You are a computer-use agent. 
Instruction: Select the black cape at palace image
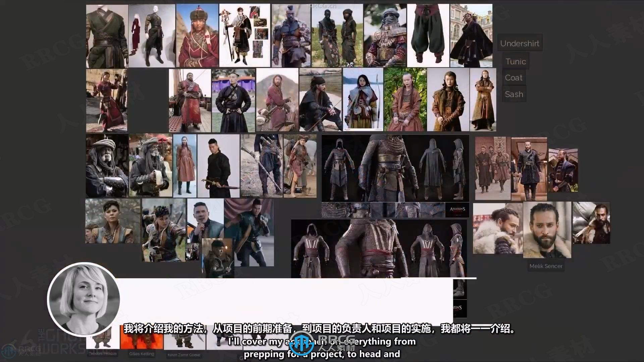(x=471, y=36)
